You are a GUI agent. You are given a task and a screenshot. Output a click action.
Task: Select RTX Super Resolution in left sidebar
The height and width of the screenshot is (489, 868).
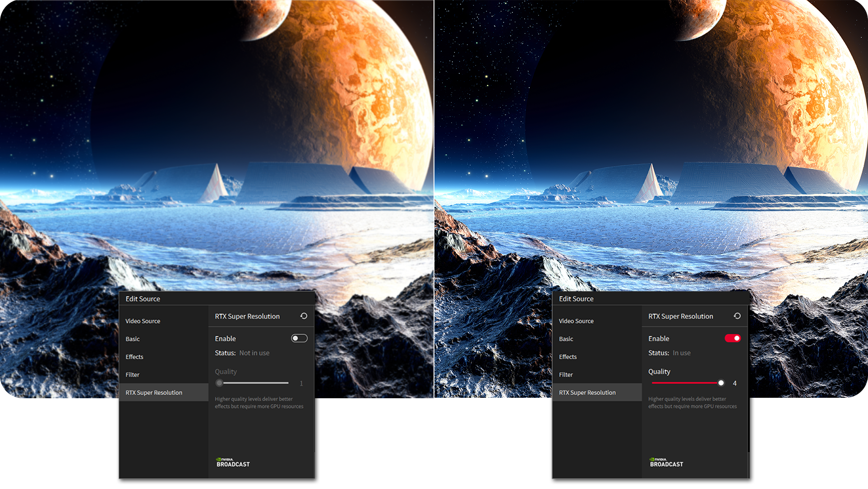[x=154, y=393]
